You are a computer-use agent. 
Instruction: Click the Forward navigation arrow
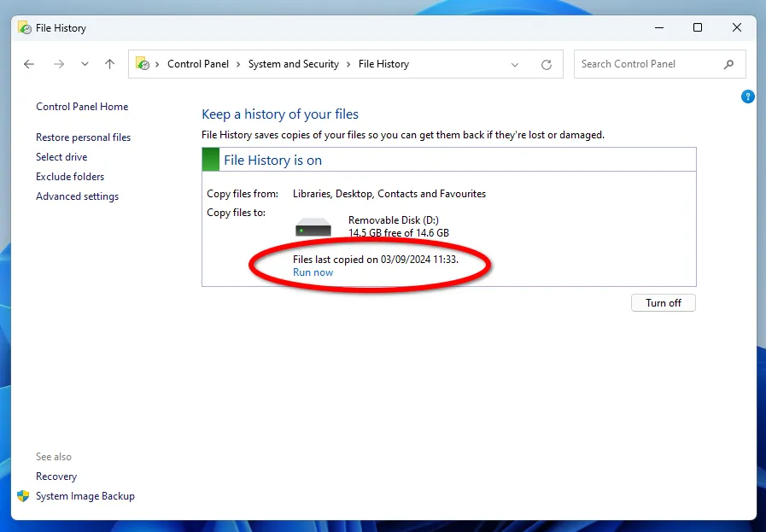(x=59, y=64)
